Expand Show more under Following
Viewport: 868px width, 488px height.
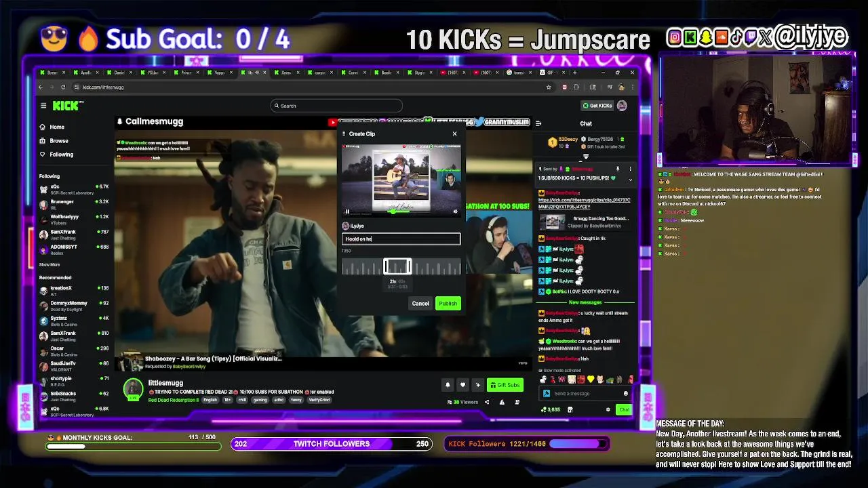pos(50,264)
